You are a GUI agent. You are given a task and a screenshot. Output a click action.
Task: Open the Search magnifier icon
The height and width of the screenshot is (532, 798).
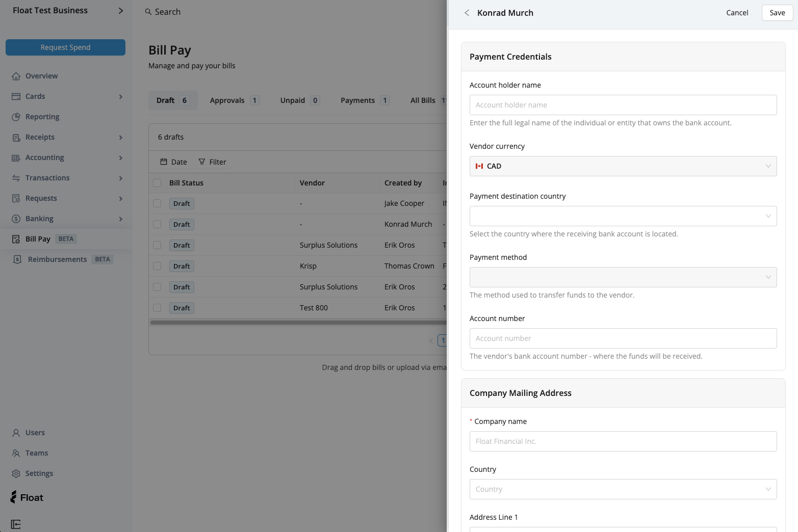[148, 11]
